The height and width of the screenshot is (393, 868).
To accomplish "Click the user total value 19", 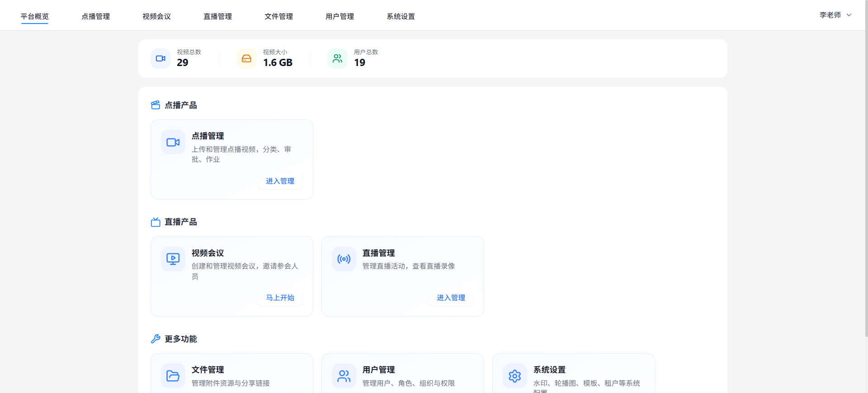I will pyautogui.click(x=359, y=62).
